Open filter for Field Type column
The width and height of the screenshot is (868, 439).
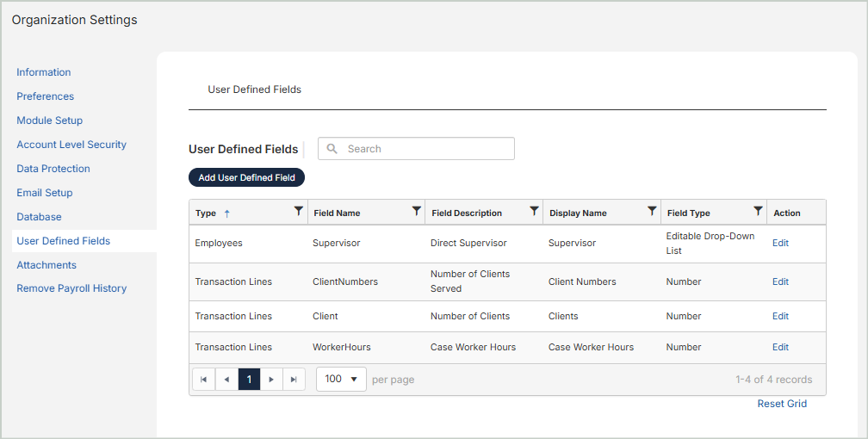tap(758, 211)
